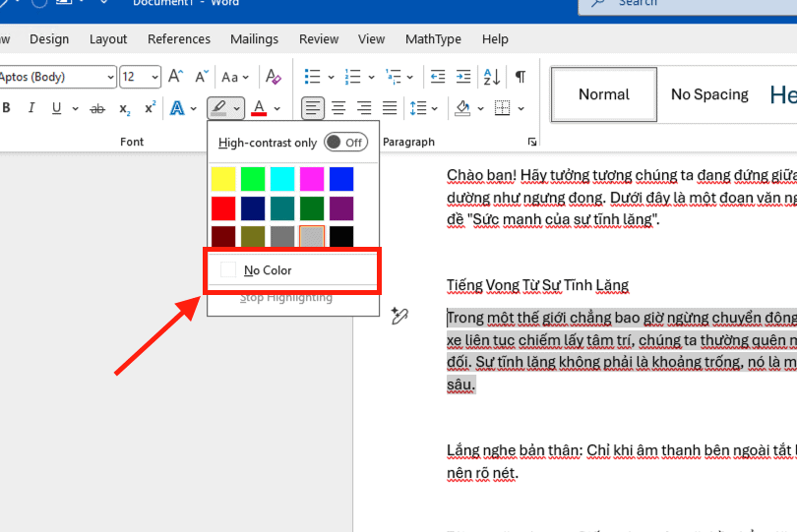
Task: Decrease the font size
Action: click(x=202, y=77)
